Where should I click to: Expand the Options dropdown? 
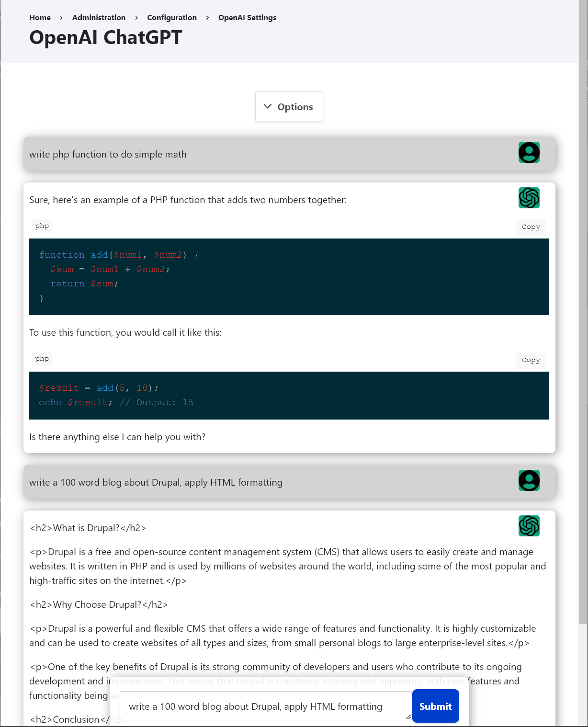click(x=289, y=106)
